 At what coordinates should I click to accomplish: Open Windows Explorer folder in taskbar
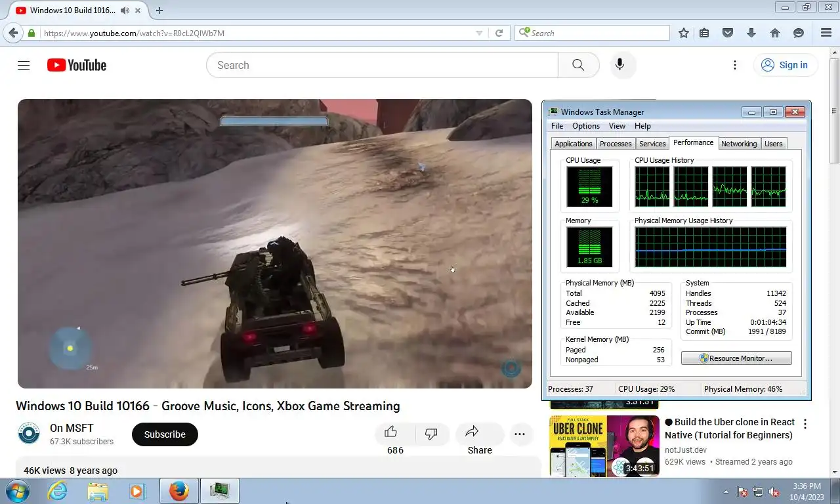tap(98, 491)
